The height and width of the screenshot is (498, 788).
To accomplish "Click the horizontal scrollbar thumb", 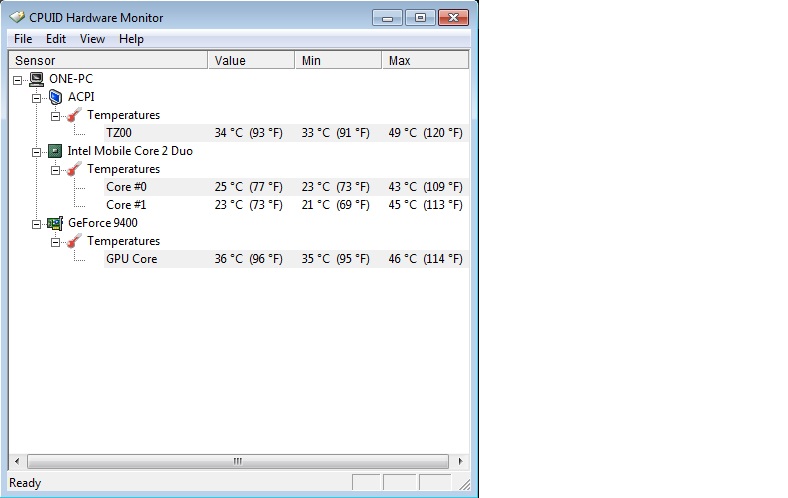I will click(x=238, y=461).
